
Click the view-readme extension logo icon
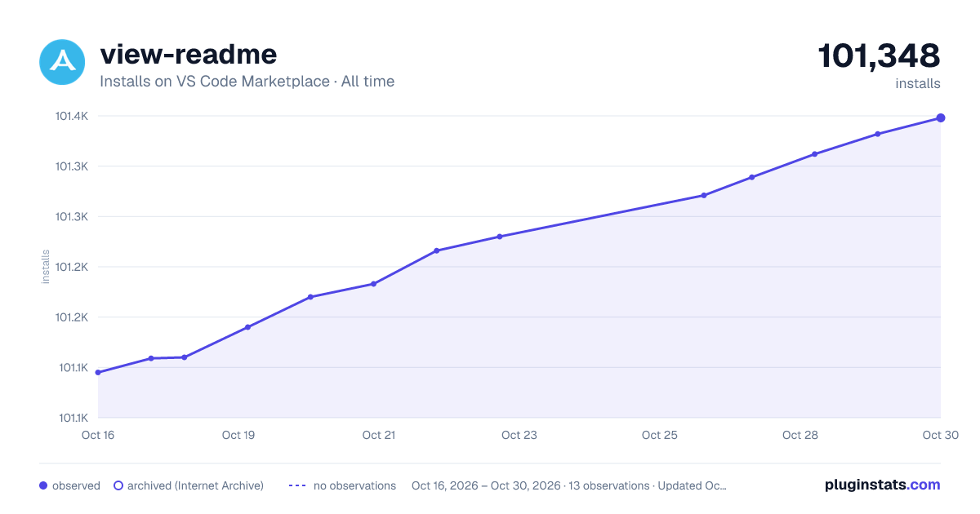(x=62, y=62)
